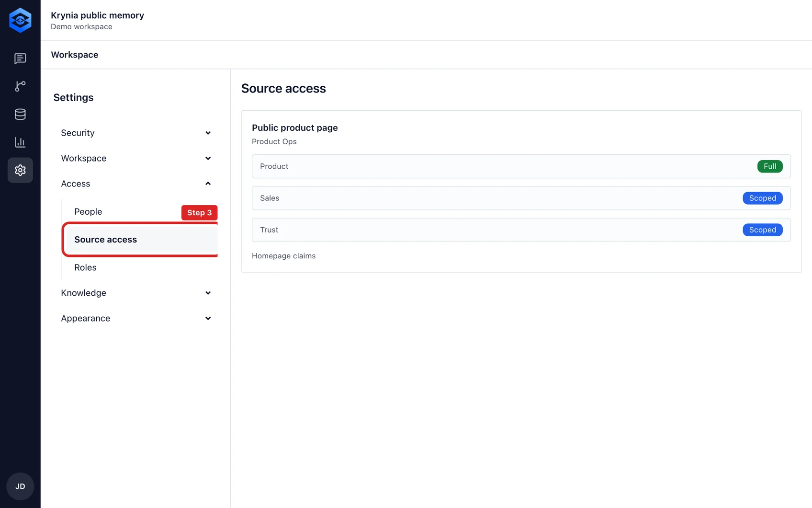Click the Security chevron arrow
This screenshot has width=812, height=508.
tap(208, 133)
